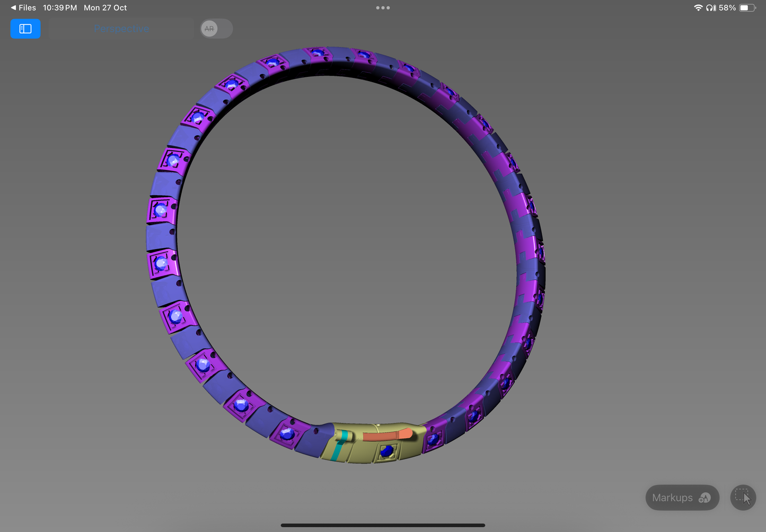Tap the home indicator bar

383,525
